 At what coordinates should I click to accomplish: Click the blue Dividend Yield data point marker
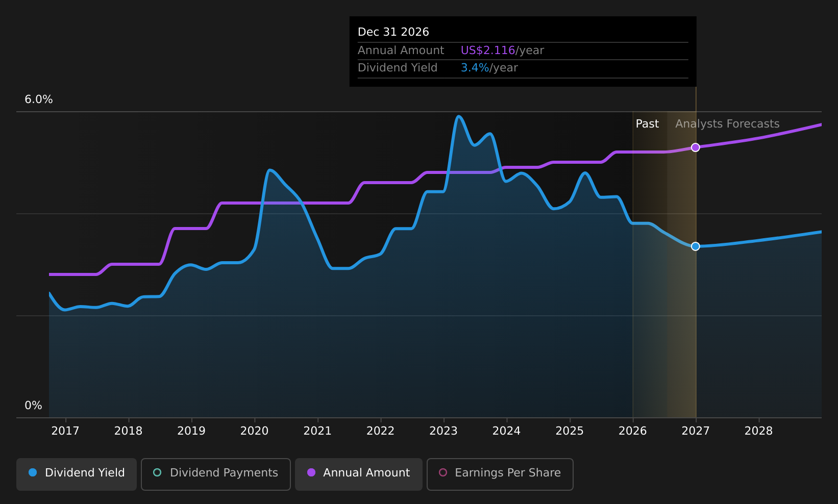click(695, 246)
